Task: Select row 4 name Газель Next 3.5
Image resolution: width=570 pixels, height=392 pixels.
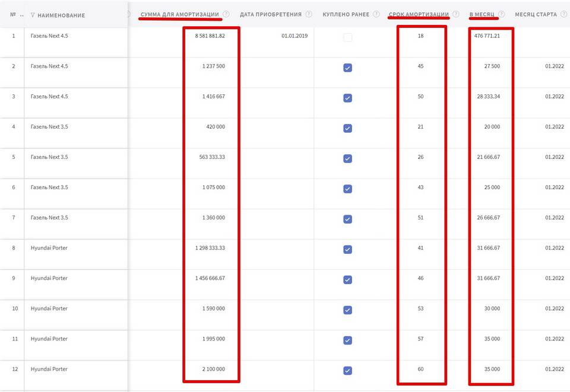Action: (x=49, y=127)
